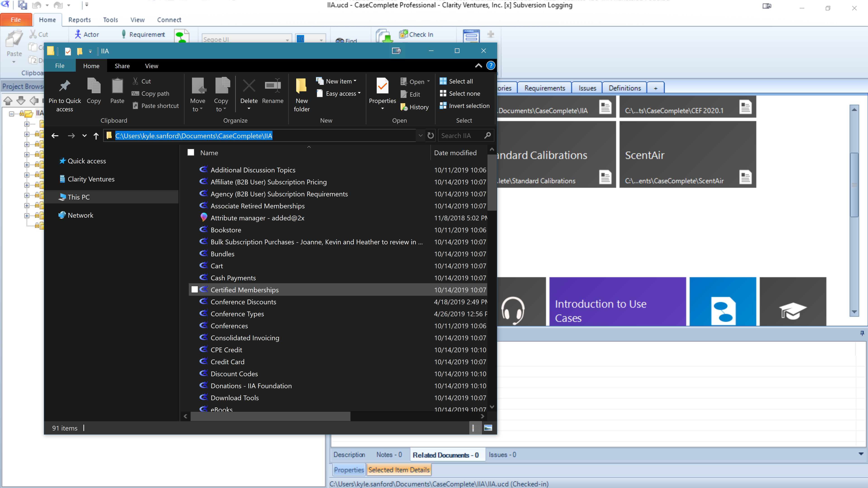The height and width of the screenshot is (488, 868).
Task: Open the Introduction to Use Cases tile
Action: coord(617,302)
